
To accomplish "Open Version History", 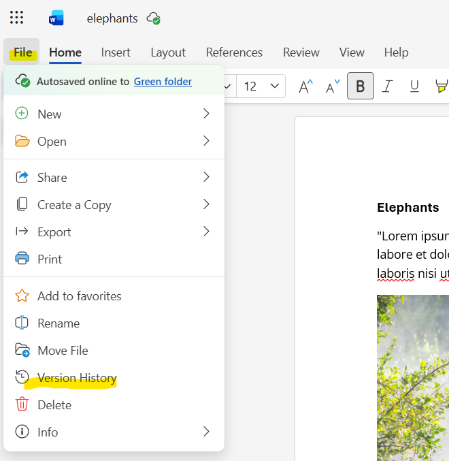I will pos(114,378).
